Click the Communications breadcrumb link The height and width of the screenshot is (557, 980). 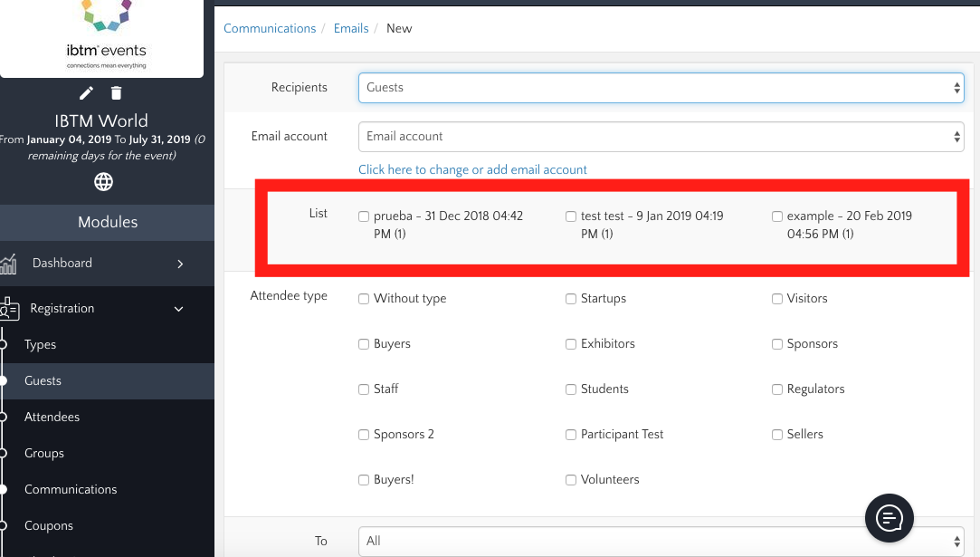pos(270,28)
